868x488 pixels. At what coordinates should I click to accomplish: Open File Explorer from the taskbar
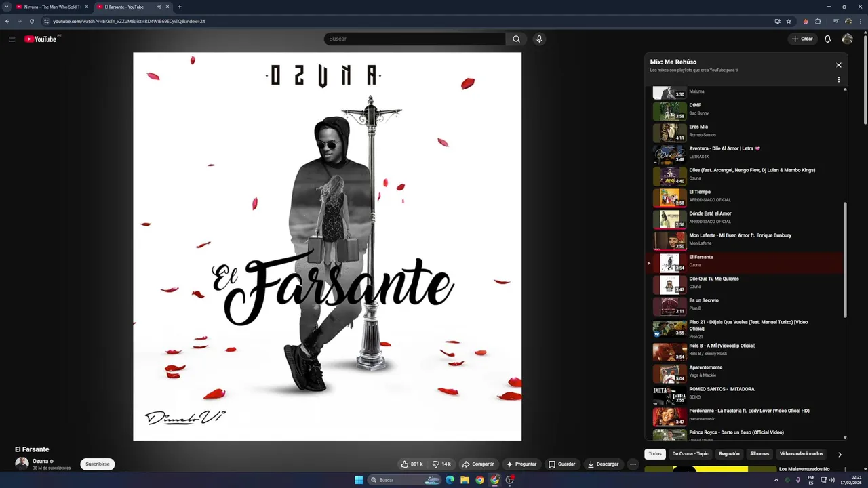[x=465, y=480]
